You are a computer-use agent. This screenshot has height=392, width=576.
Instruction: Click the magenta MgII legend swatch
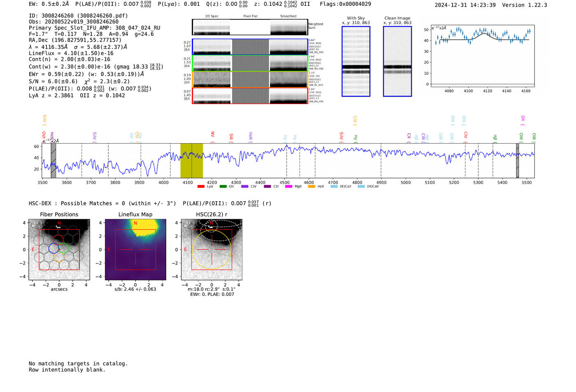coord(288,186)
